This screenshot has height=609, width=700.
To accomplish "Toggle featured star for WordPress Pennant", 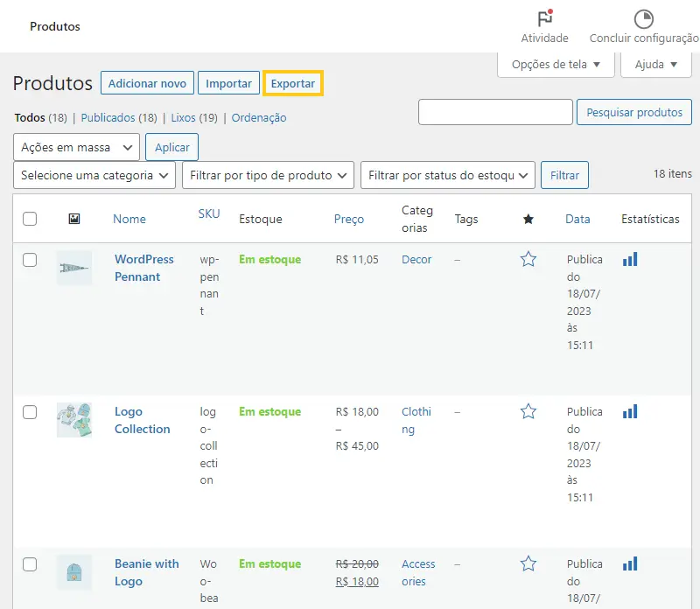I will 528,259.
